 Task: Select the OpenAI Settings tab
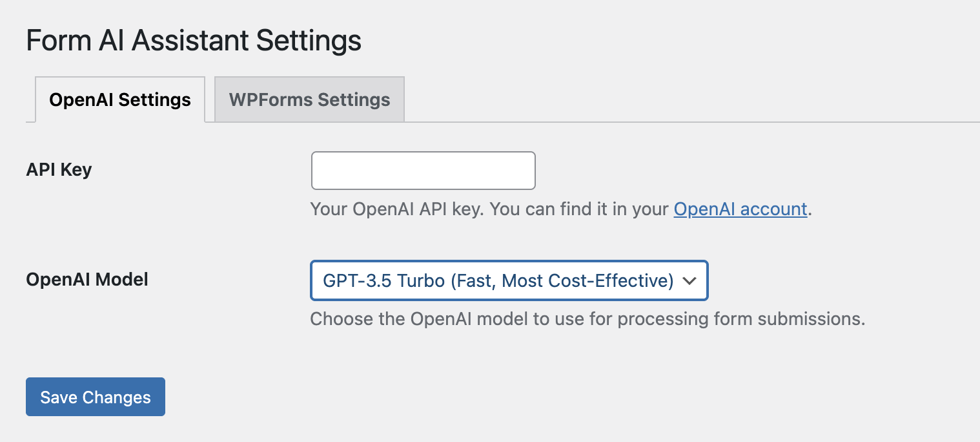click(120, 100)
